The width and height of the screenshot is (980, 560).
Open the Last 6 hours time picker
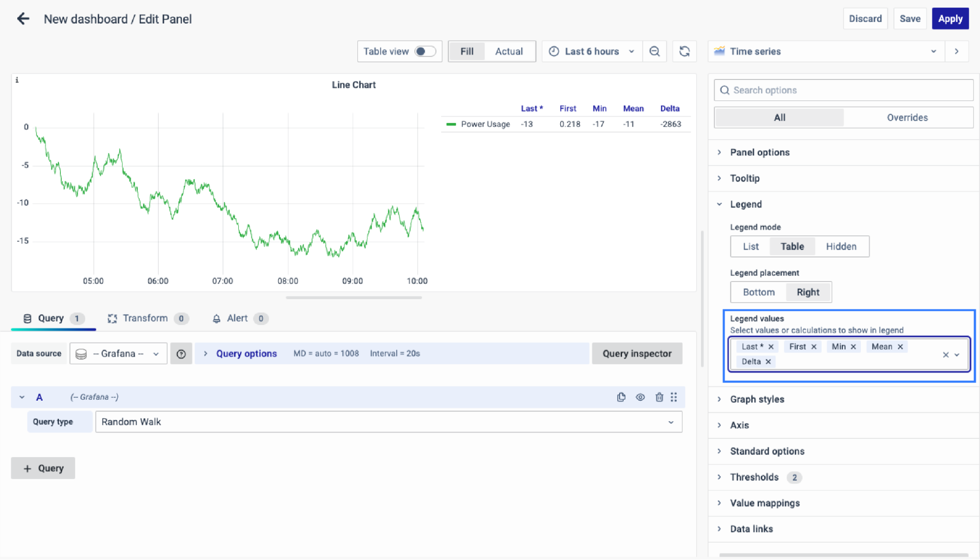tap(592, 51)
